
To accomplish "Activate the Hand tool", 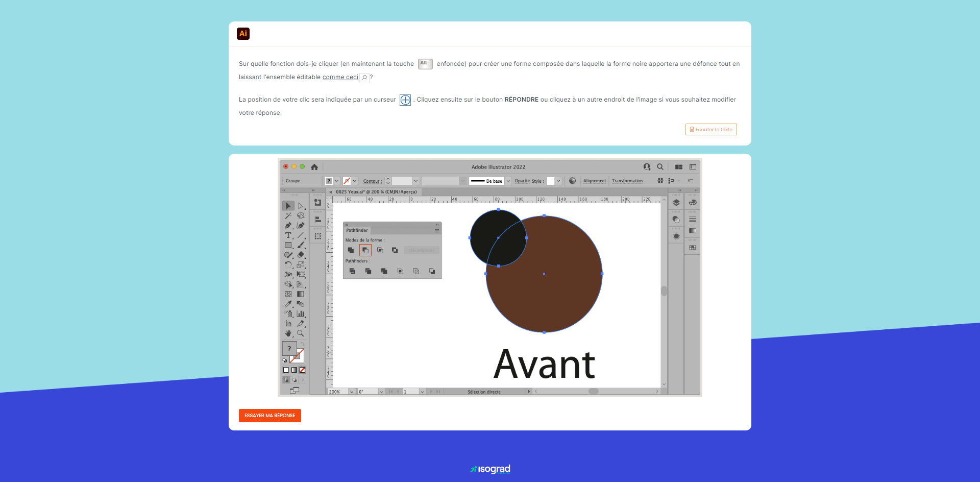I will point(288,333).
